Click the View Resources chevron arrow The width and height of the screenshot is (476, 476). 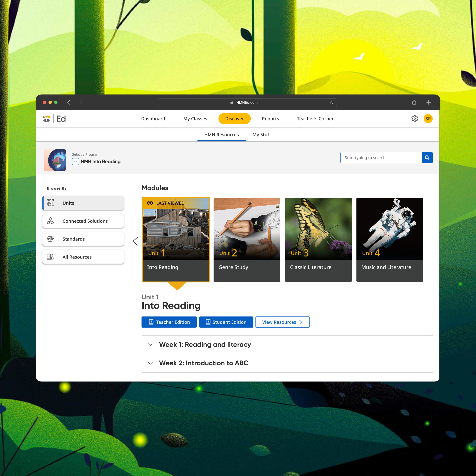pos(300,322)
